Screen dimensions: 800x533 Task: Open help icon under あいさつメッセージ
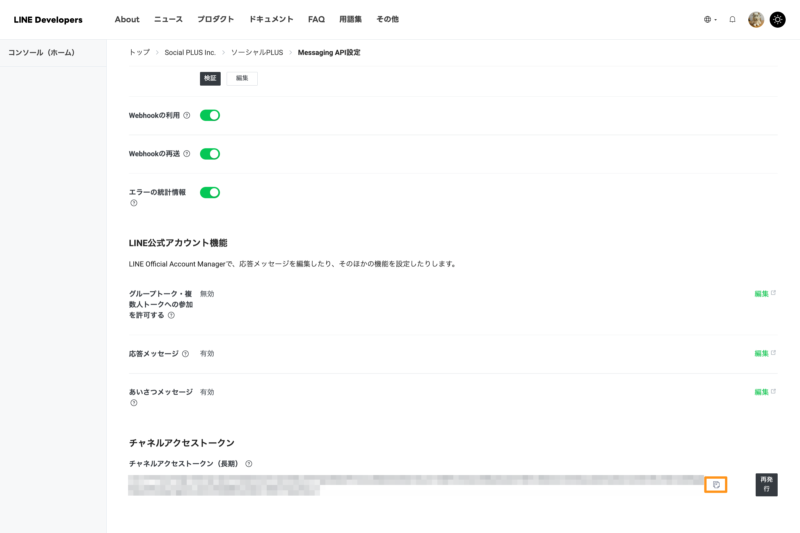(134, 403)
